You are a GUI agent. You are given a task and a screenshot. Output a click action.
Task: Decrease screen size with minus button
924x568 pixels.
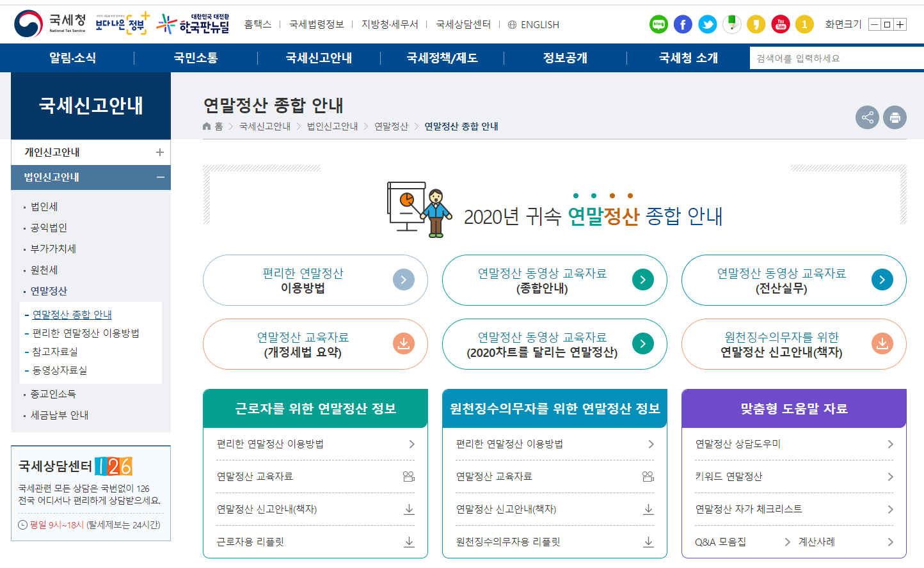point(874,25)
